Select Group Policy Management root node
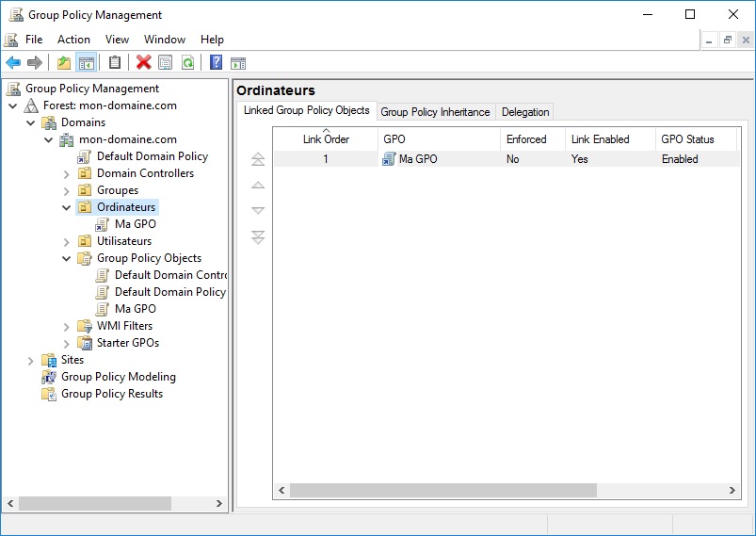The width and height of the screenshot is (756, 536). tap(92, 89)
